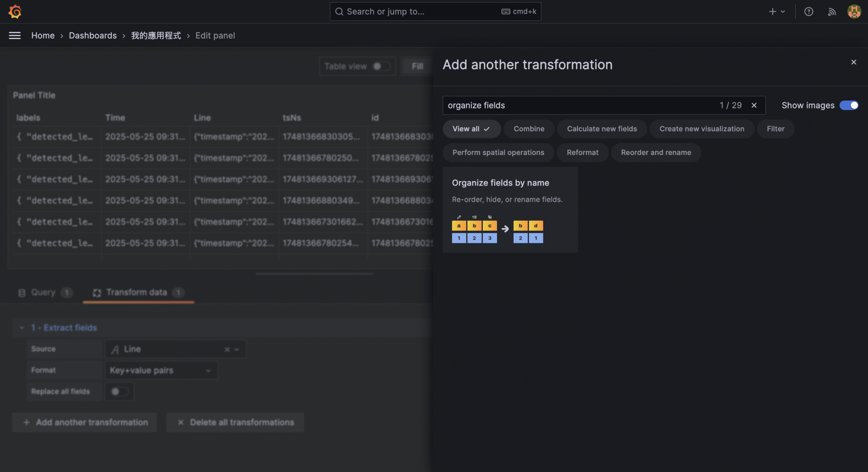The width and height of the screenshot is (868, 472).
Task: Switch to the Query tab
Action: 42,292
